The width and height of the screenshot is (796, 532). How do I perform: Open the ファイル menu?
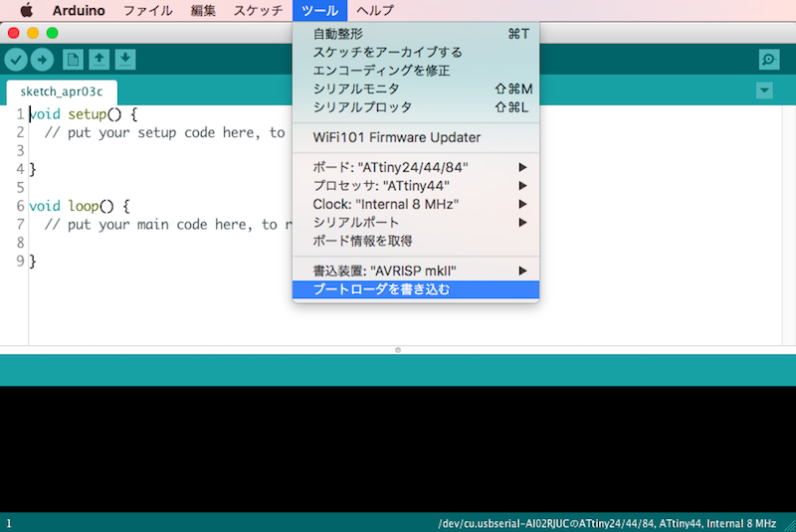pos(147,10)
